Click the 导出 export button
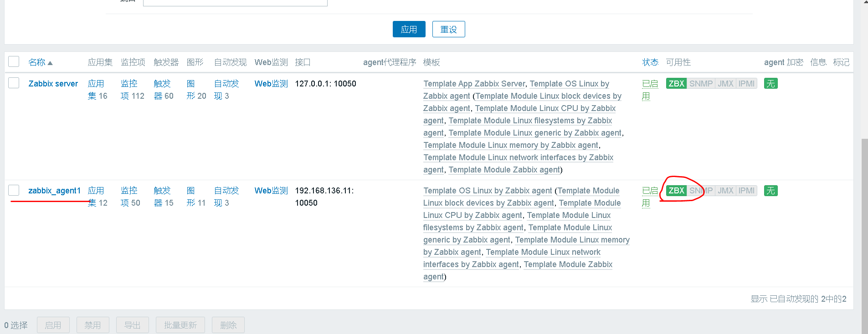Viewport: 868px width, 334px height. coord(132,325)
